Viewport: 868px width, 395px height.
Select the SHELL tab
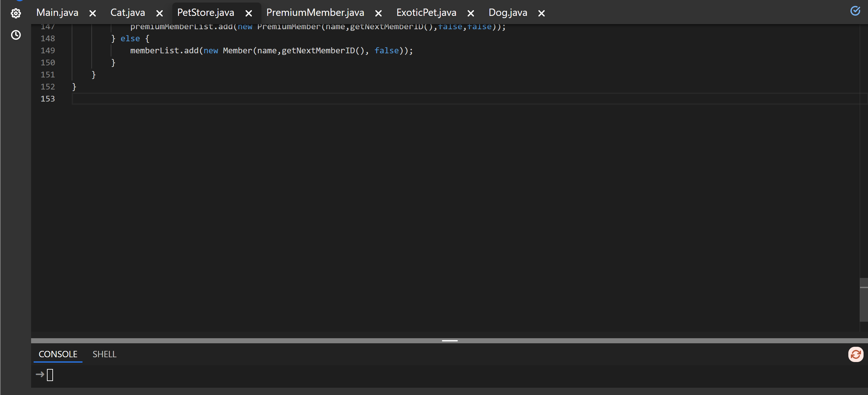[x=104, y=354]
